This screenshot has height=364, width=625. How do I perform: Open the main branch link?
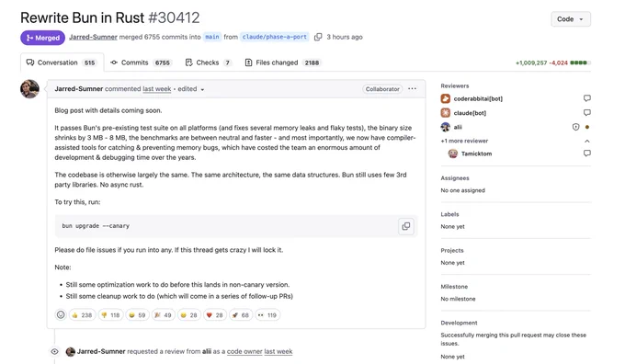pos(212,37)
